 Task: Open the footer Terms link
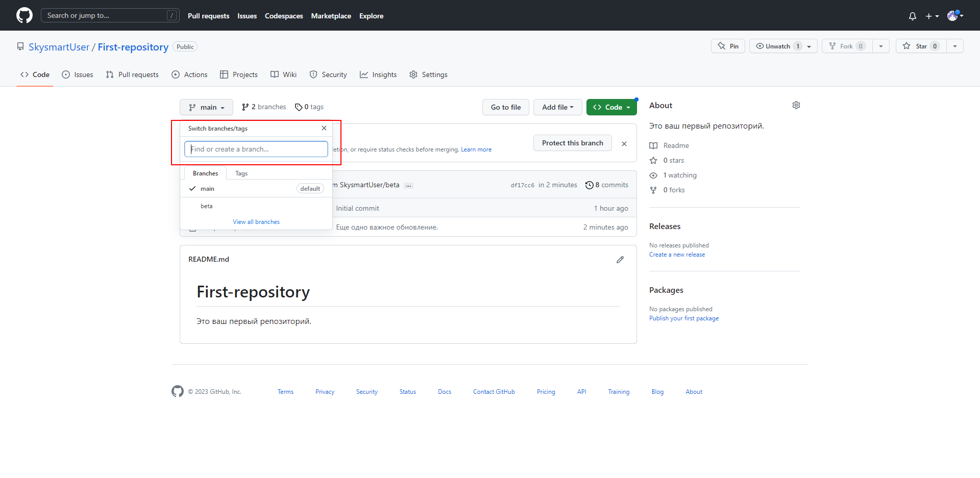click(285, 392)
